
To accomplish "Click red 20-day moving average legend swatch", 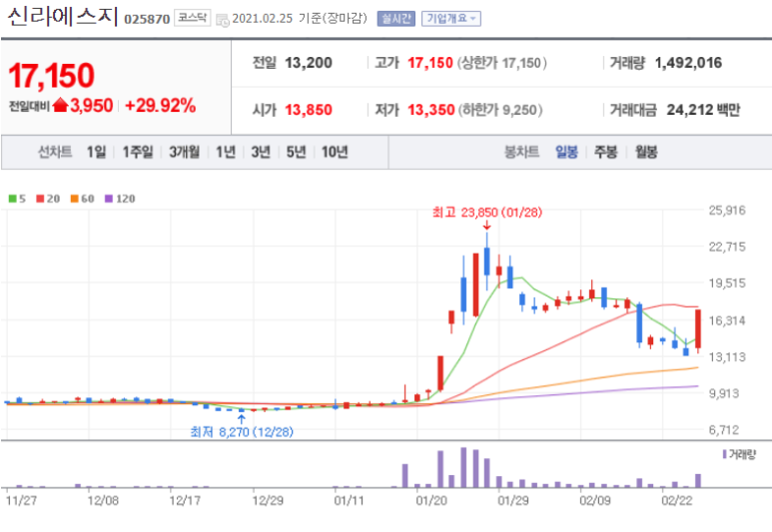I will point(40,199).
